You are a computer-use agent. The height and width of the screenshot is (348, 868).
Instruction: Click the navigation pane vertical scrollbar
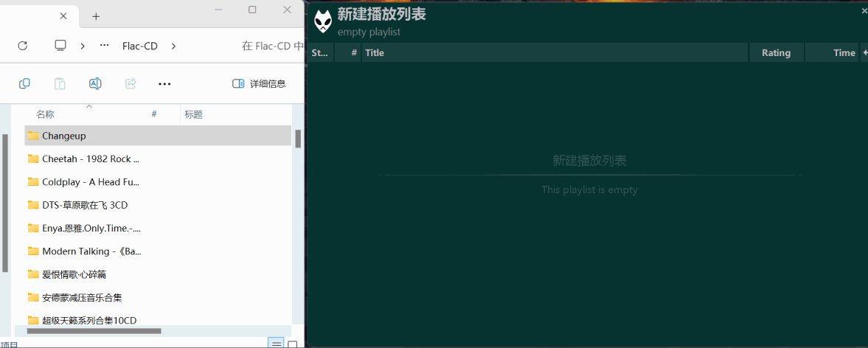(5, 203)
